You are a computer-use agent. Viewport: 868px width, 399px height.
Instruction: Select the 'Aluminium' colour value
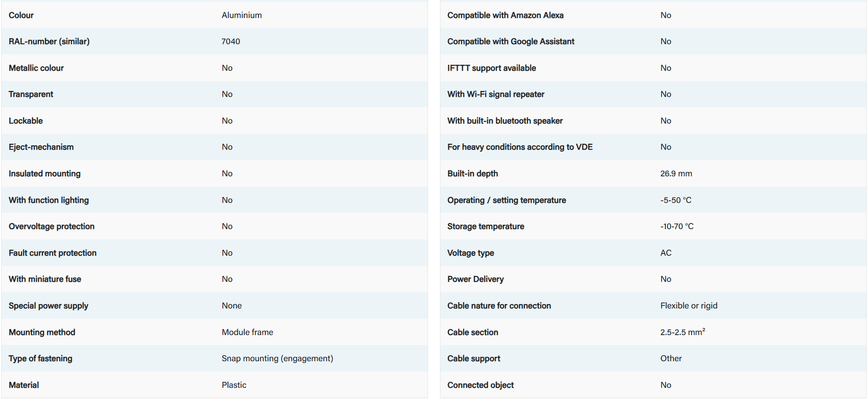coord(241,15)
